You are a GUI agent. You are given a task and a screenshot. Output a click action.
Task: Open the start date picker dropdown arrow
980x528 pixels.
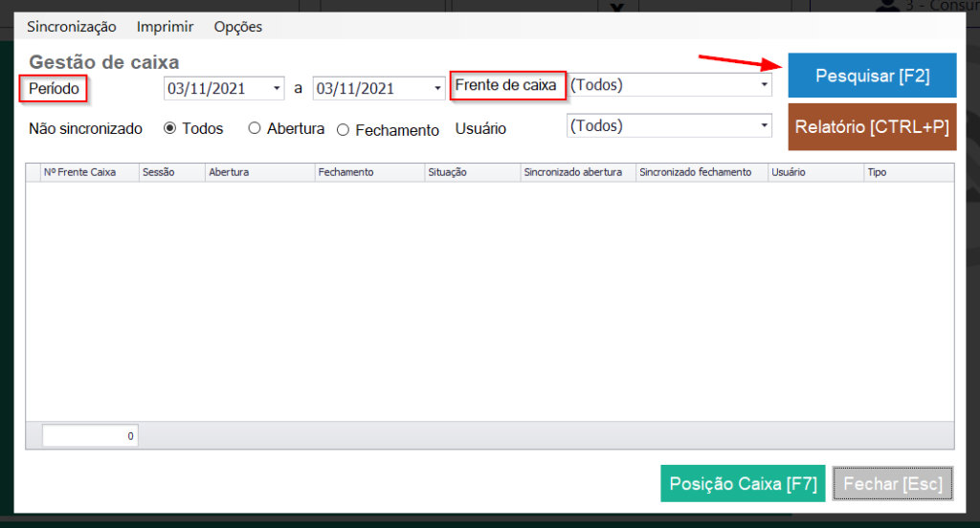coord(277,88)
